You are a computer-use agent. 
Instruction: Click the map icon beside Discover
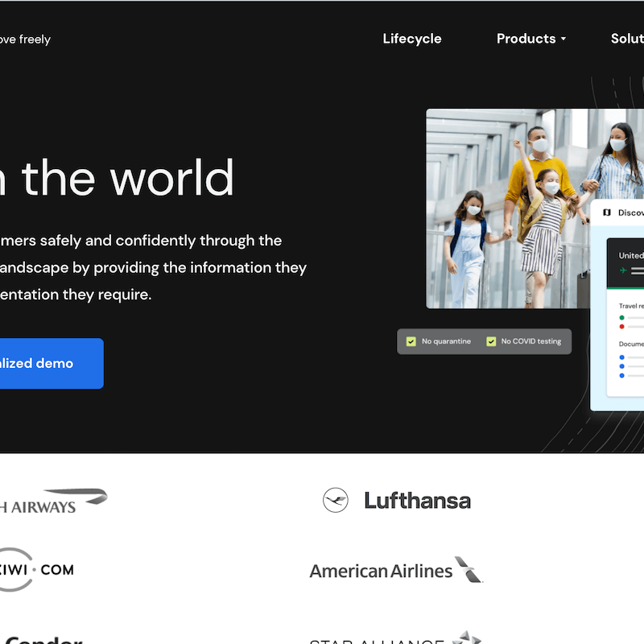pyautogui.click(x=607, y=213)
